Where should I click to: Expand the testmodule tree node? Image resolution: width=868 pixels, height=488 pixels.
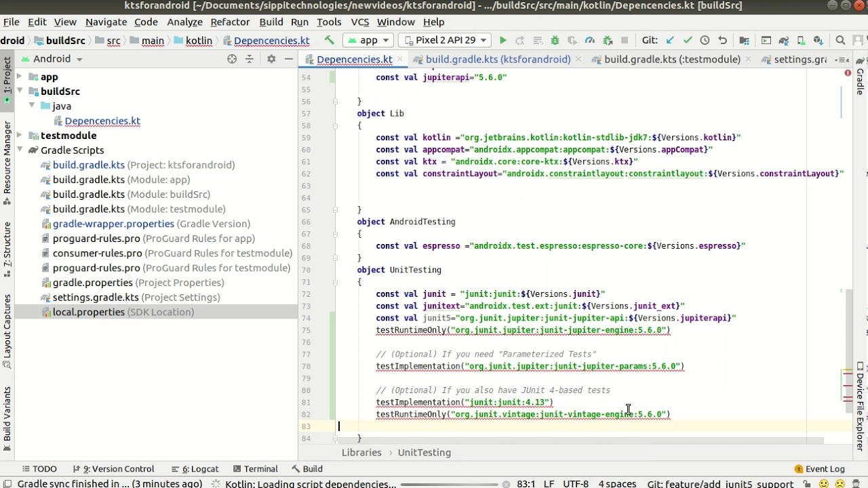pyautogui.click(x=19, y=136)
